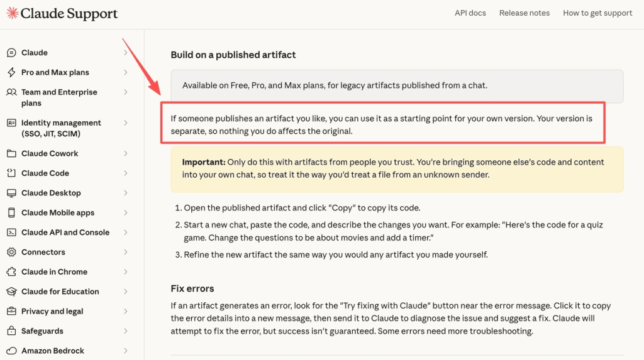
Task: Click the Claude chat bubble sidebar icon
Action: (11, 53)
